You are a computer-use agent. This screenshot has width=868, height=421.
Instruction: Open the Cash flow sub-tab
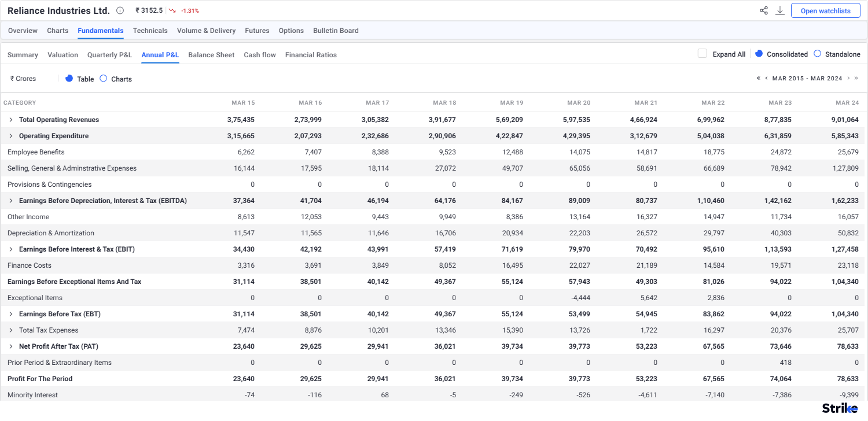[260, 55]
